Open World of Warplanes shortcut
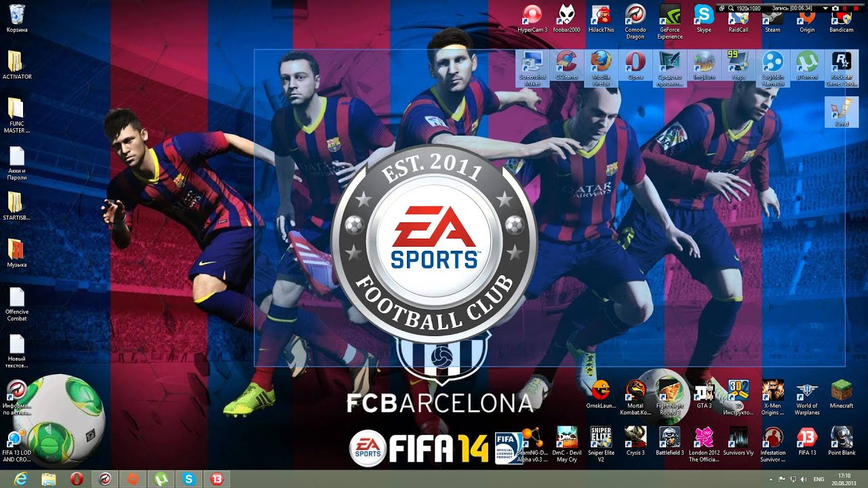868x488 pixels. pyautogui.click(x=807, y=397)
